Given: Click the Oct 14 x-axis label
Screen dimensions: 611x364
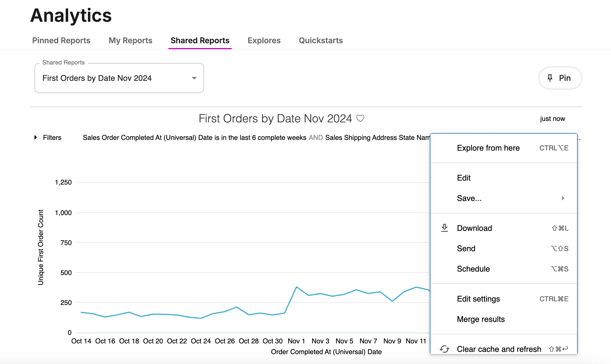Looking at the screenshot, I should tap(81, 341).
